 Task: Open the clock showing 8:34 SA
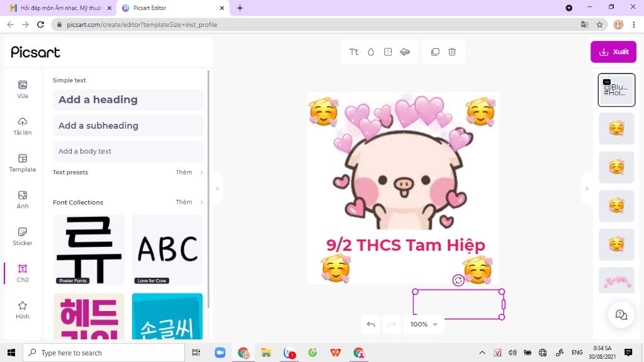(x=602, y=353)
